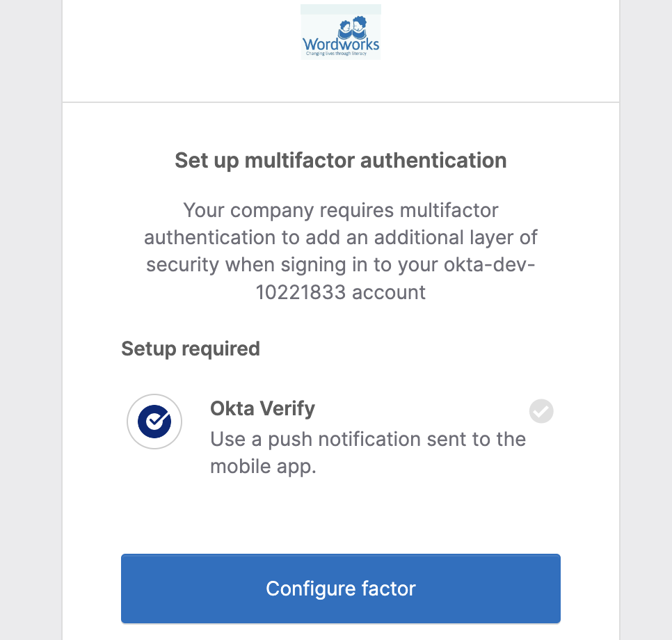
Task: Click the horizontal divider below the logo
Action: [x=340, y=102]
